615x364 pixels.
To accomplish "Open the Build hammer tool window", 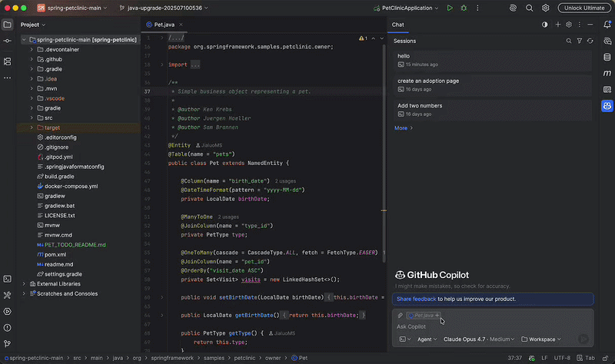I will tap(8, 295).
